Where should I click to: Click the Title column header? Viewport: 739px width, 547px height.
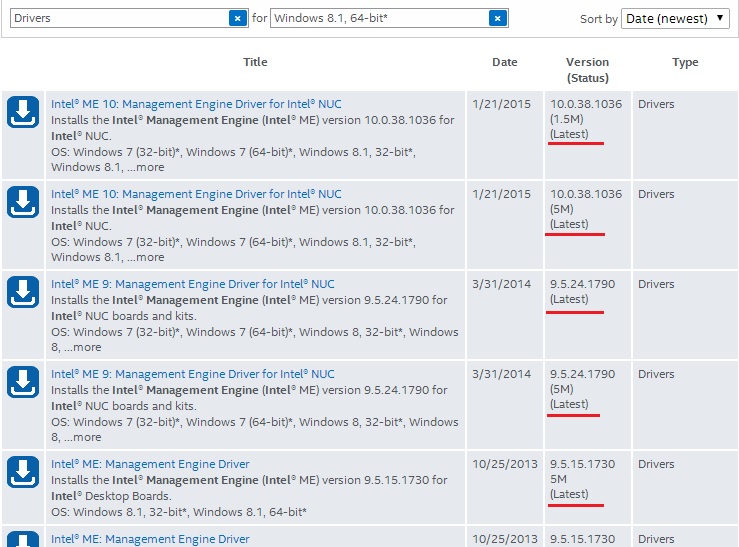(x=255, y=62)
